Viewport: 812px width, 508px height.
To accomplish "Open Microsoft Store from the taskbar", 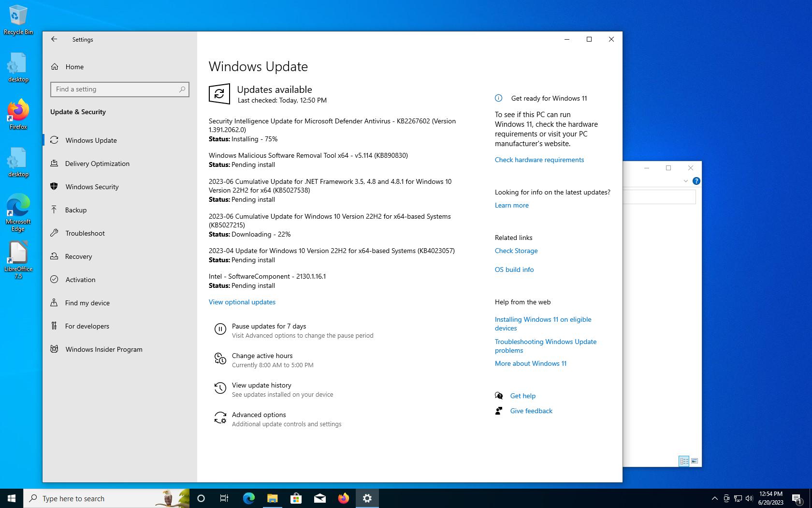I will tap(296, 498).
